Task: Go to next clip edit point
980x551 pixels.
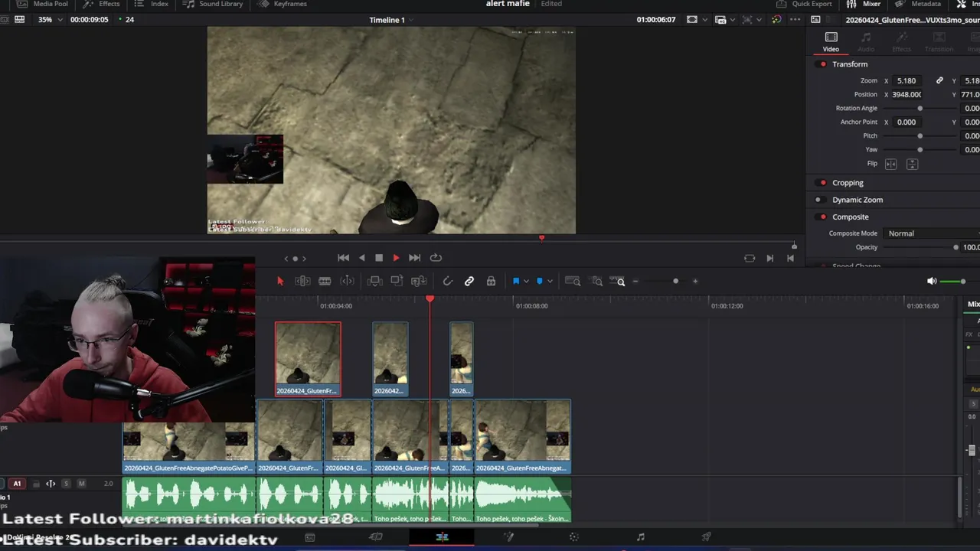Action: (769, 258)
